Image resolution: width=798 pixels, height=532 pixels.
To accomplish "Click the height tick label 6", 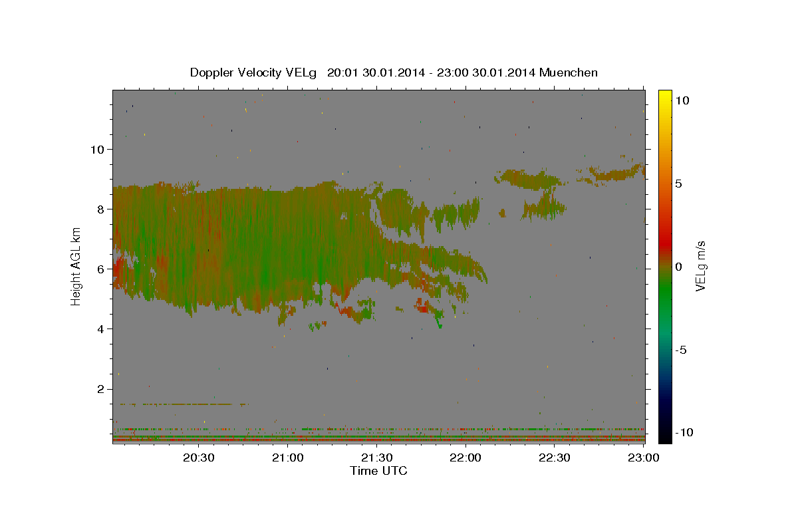I will coord(102,269).
